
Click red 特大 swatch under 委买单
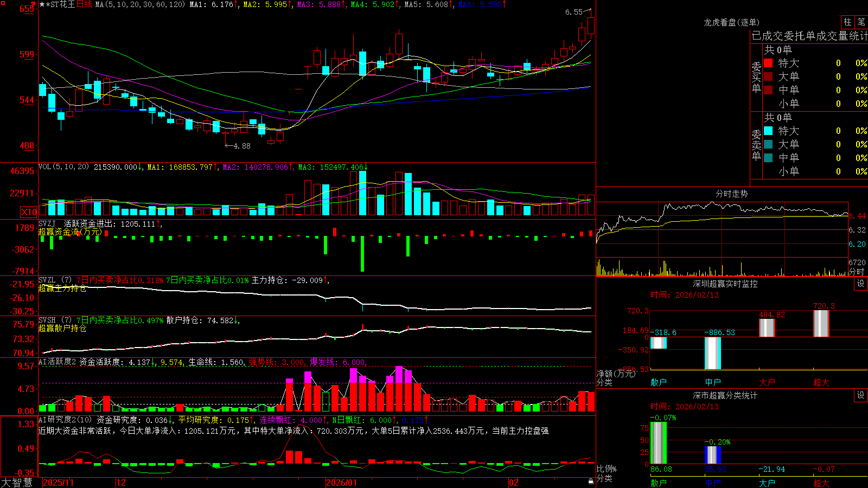click(x=768, y=63)
